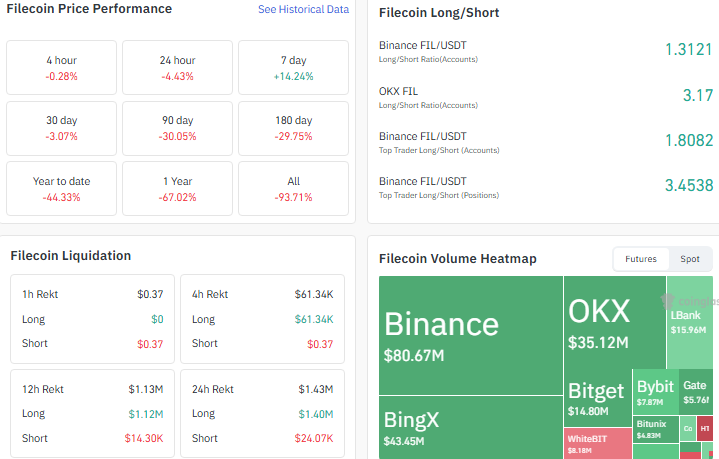Select the 24 hour performance card
This screenshot has height=459, width=719.
177,67
